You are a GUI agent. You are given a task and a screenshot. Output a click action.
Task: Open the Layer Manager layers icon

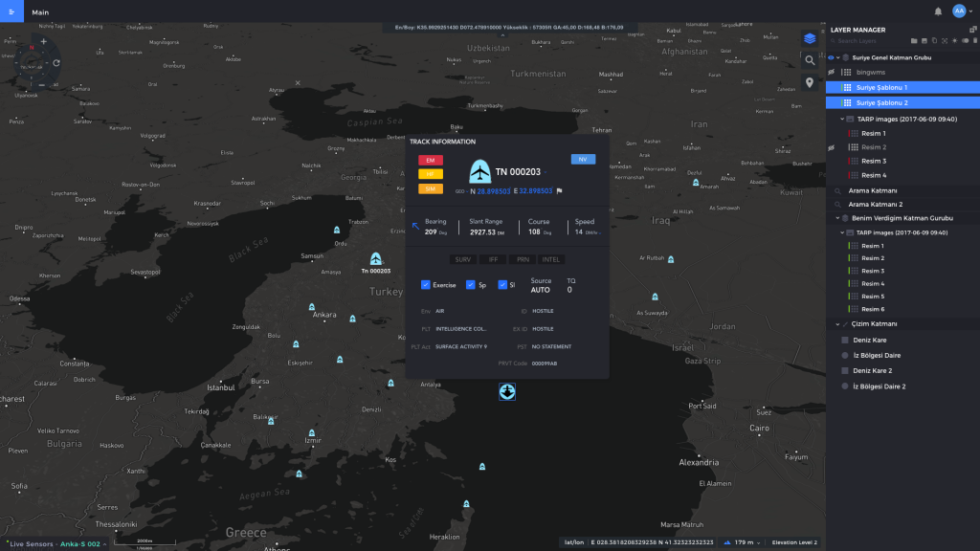click(809, 38)
